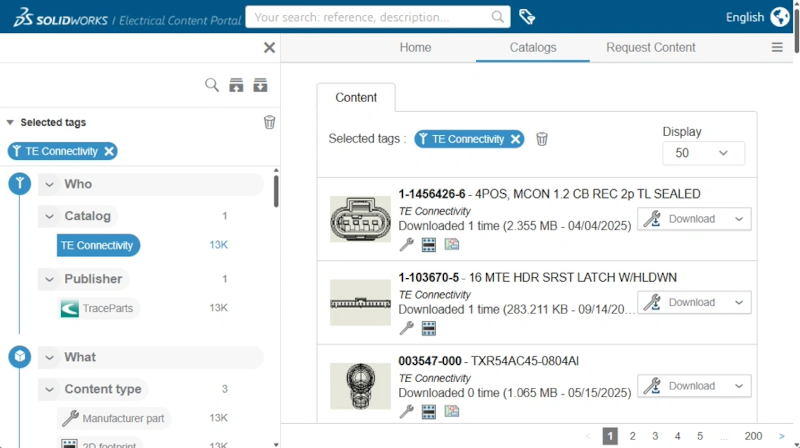Go to page 2 of results

click(x=632, y=436)
